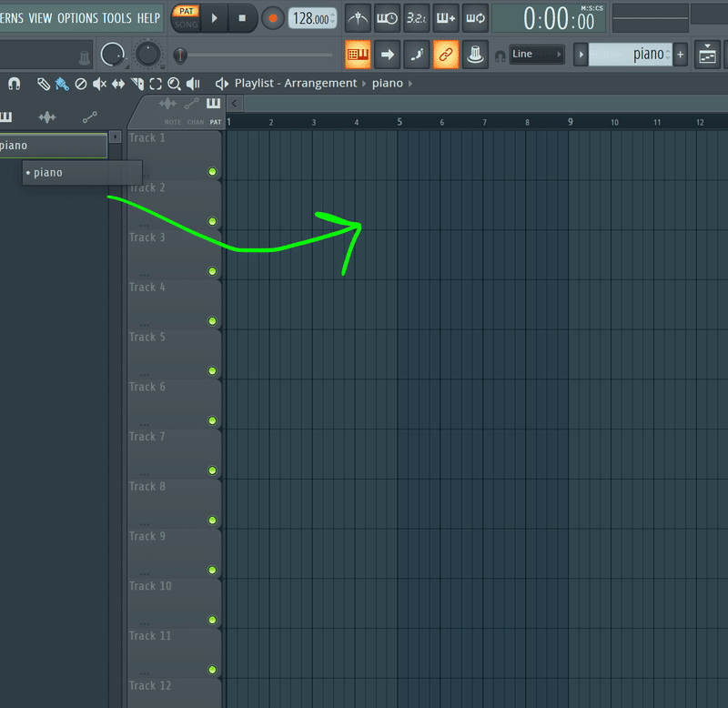Image resolution: width=728 pixels, height=708 pixels.
Task: Open the TOOLS menu
Action: click(117, 18)
